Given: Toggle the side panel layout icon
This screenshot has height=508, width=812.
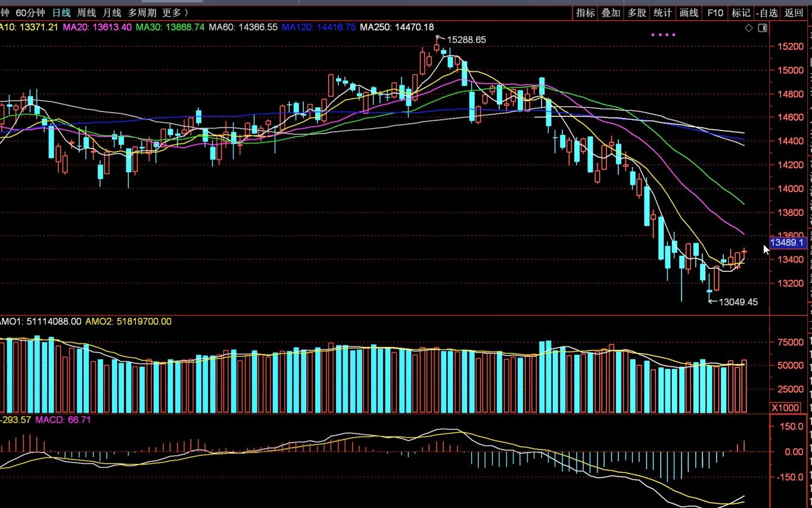Looking at the screenshot, I should pyautogui.click(x=762, y=28).
